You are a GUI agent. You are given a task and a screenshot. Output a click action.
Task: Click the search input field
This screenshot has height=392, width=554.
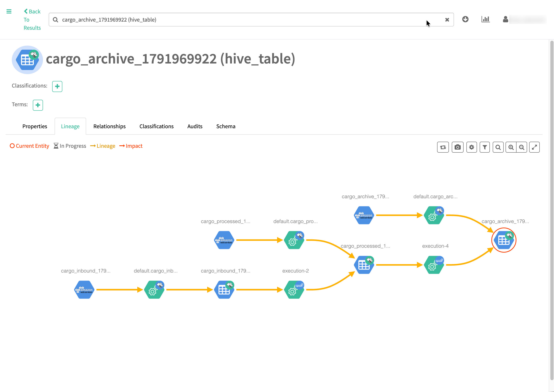tap(251, 20)
